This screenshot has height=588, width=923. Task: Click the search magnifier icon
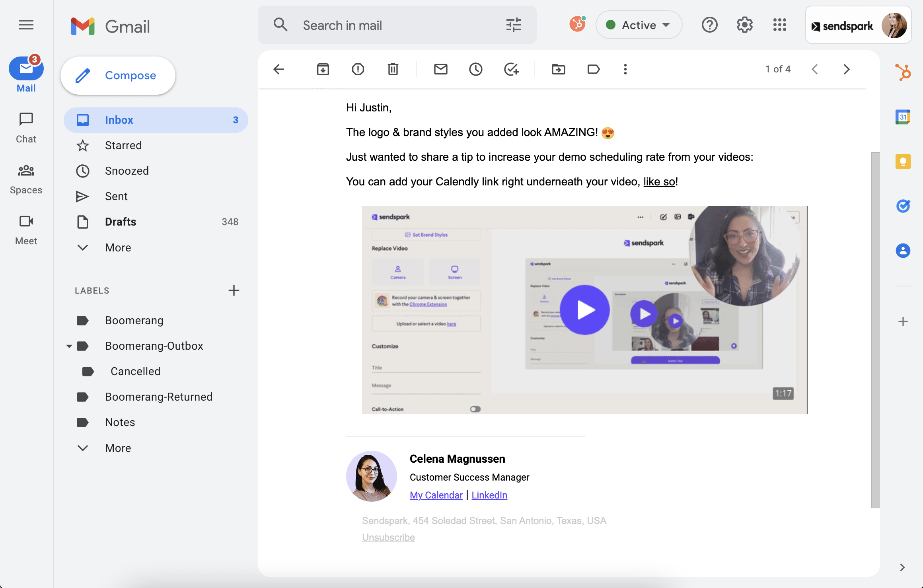280,25
